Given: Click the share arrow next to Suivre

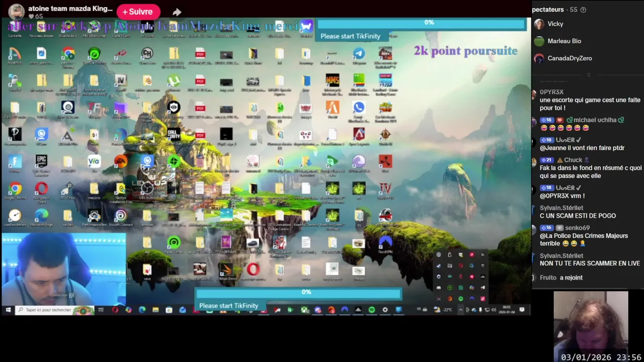Looking at the screenshot, I should point(177,12).
